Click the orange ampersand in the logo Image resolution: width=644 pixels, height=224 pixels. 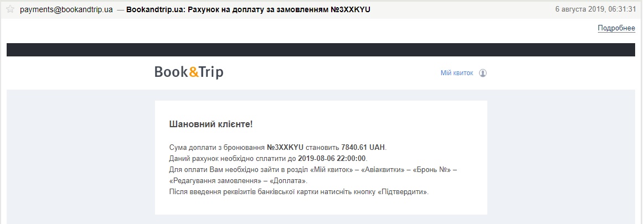(193, 72)
